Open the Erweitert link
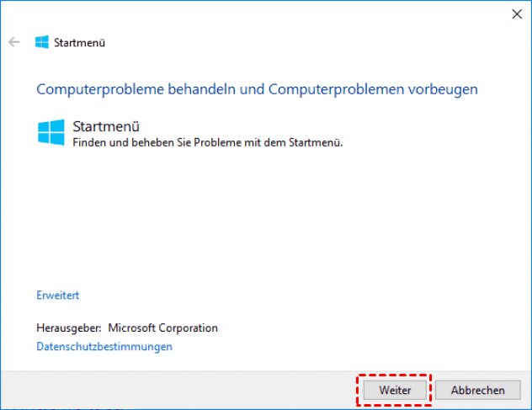This screenshot has height=410, width=532. [57, 296]
